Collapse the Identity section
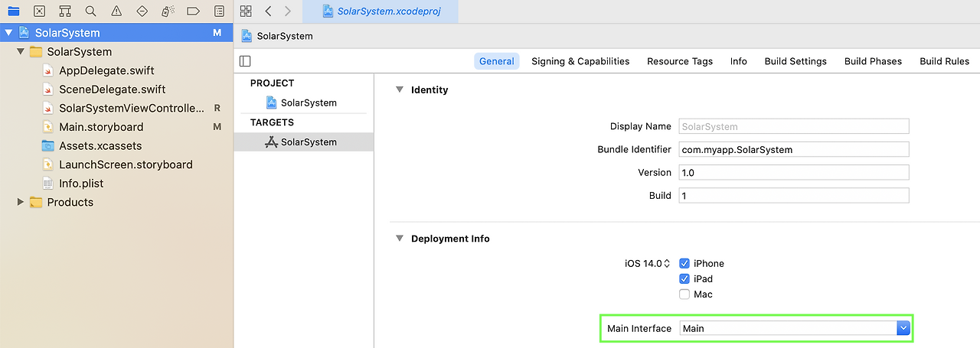This screenshot has height=348, width=980. point(399,89)
